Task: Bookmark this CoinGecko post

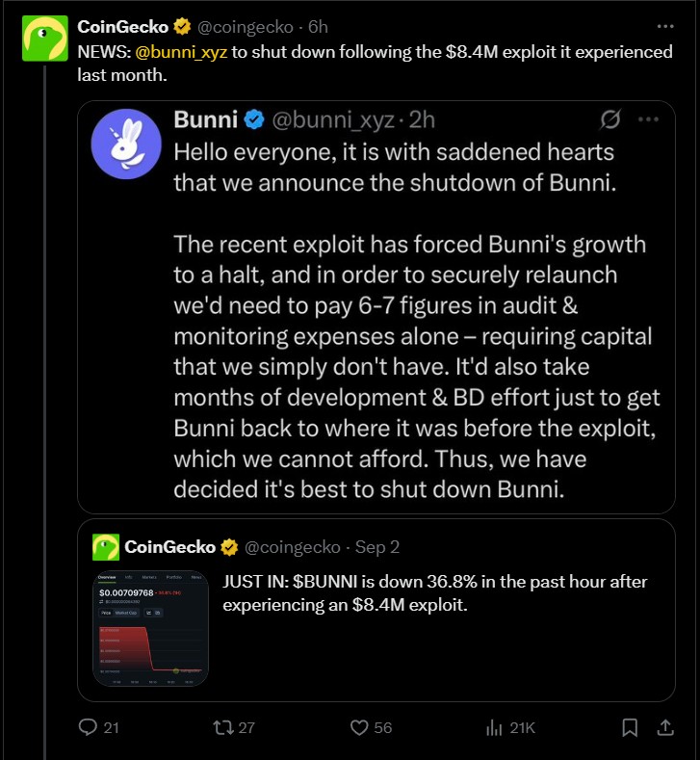Action: click(x=630, y=727)
